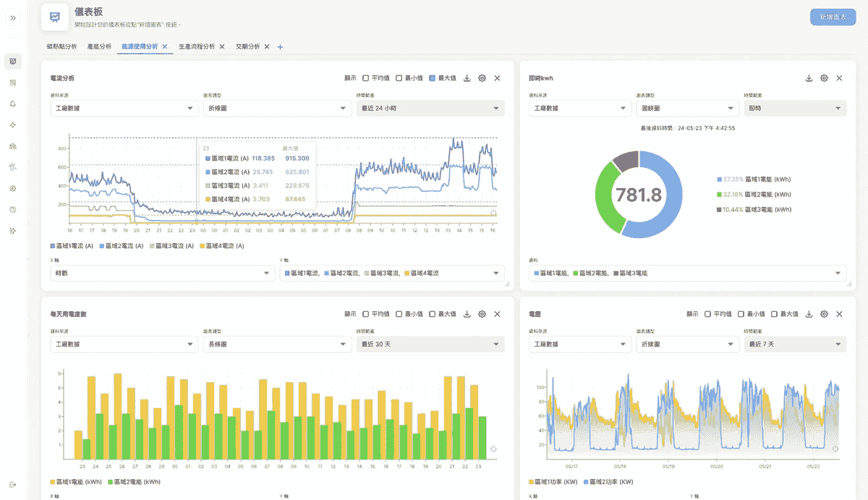Toggle 區域1電流 (A) legend under line chart
This screenshot has width=868, height=500.
(73, 246)
